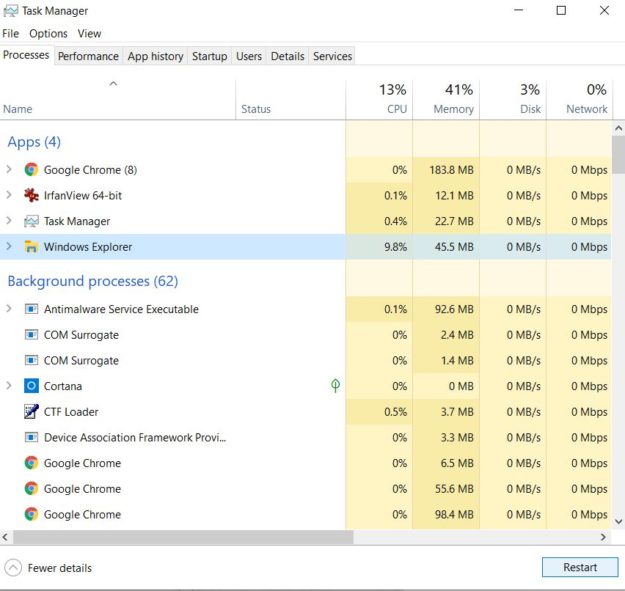Switch to the Services tab
The height and width of the screenshot is (591, 625).
[332, 56]
